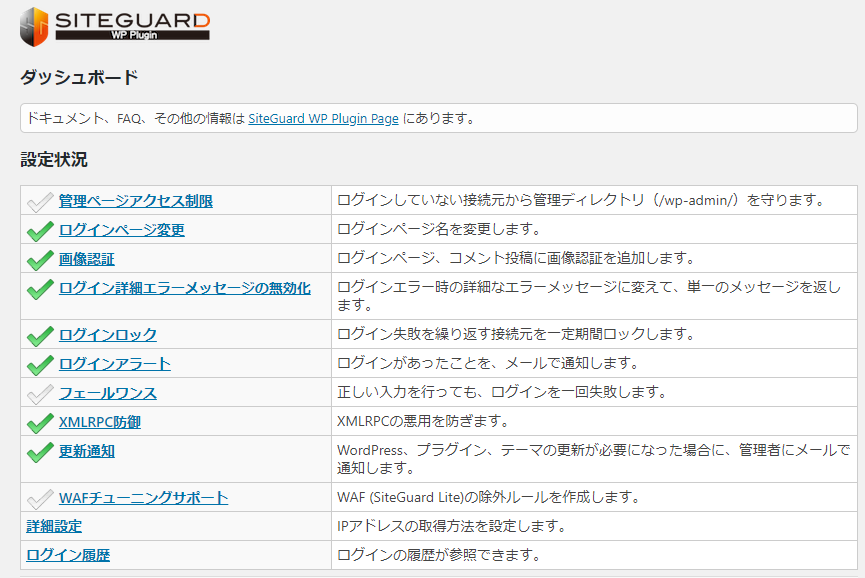Click the 設定状況 heading
This screenshot has height=578, width=865.
(54, 160)
